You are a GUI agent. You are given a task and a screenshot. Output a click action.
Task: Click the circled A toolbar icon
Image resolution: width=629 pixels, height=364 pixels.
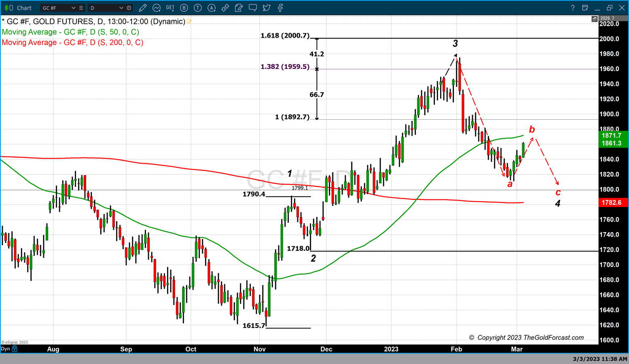[212, 8]
